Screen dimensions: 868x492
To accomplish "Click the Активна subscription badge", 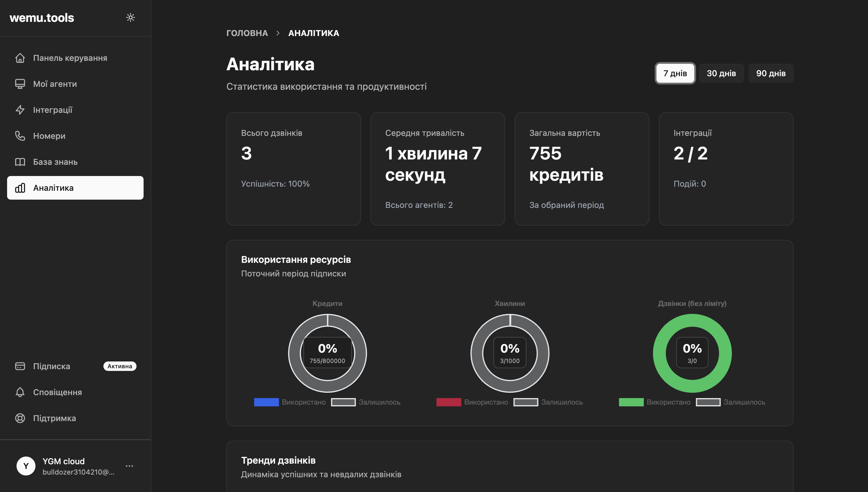I will tap(120, 366).
